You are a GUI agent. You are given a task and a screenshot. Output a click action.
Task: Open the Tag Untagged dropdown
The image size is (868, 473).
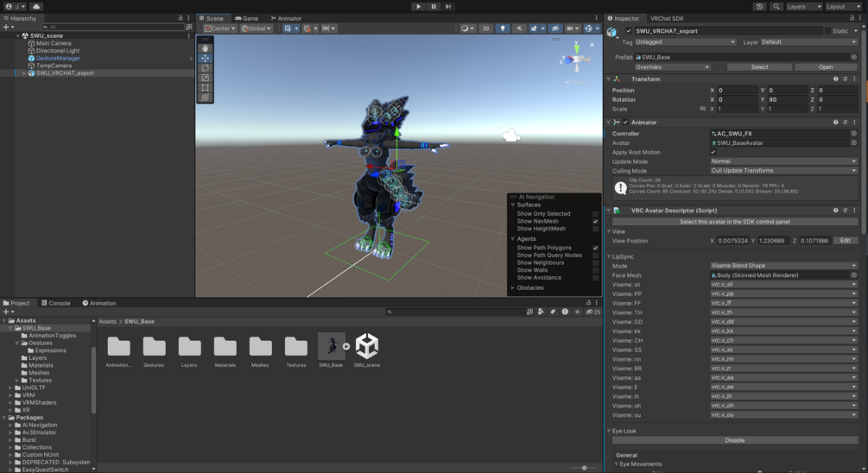click(x=685, y=42)
